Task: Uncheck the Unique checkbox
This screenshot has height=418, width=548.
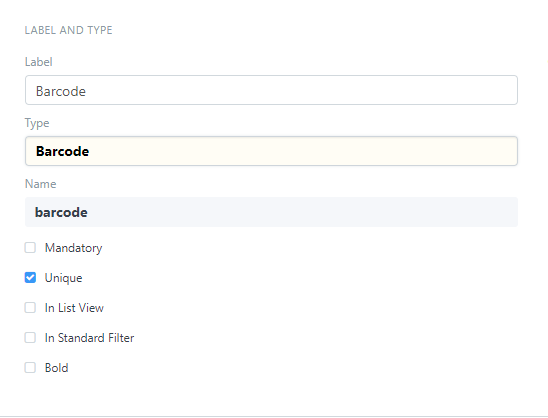Action: (30, 278)
